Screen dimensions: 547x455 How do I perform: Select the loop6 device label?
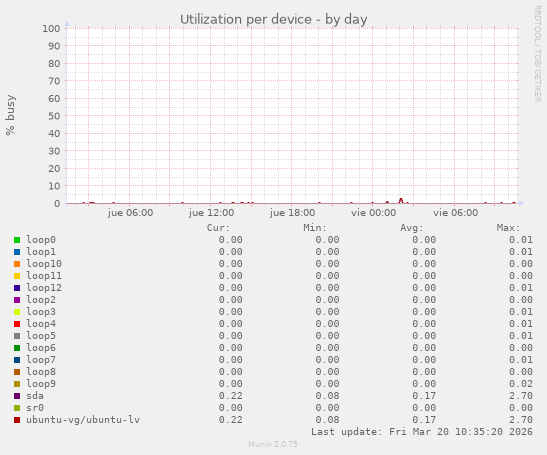[x=41, y=348]
